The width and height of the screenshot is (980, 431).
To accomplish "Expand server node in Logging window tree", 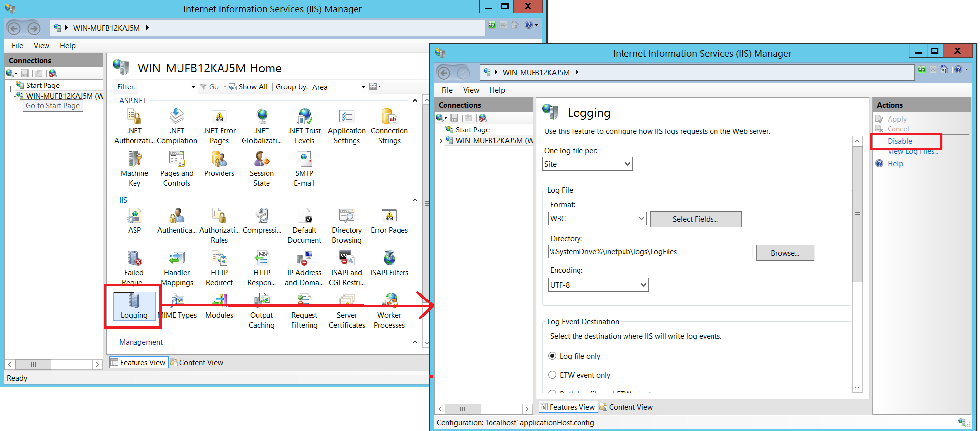I will point(441,141).
